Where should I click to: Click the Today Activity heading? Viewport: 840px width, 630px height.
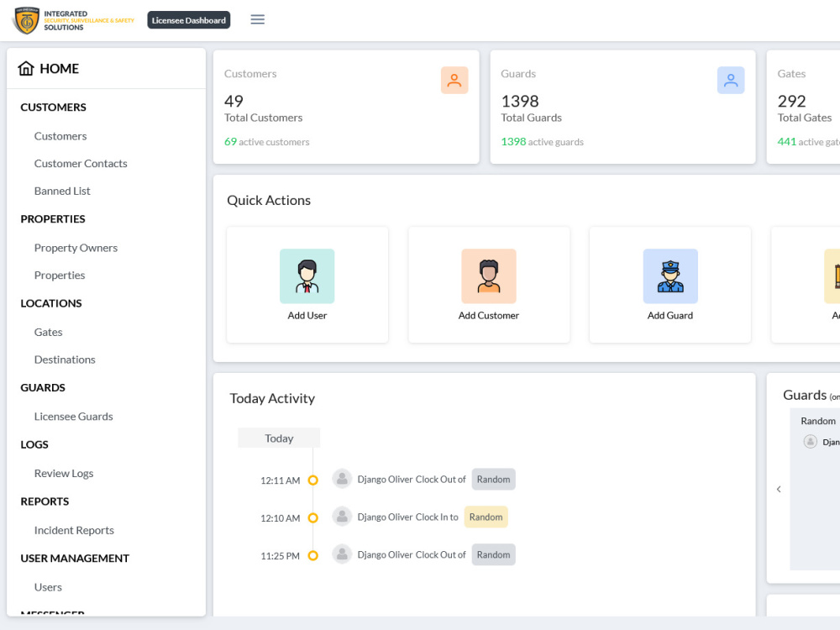pos(272,398)
